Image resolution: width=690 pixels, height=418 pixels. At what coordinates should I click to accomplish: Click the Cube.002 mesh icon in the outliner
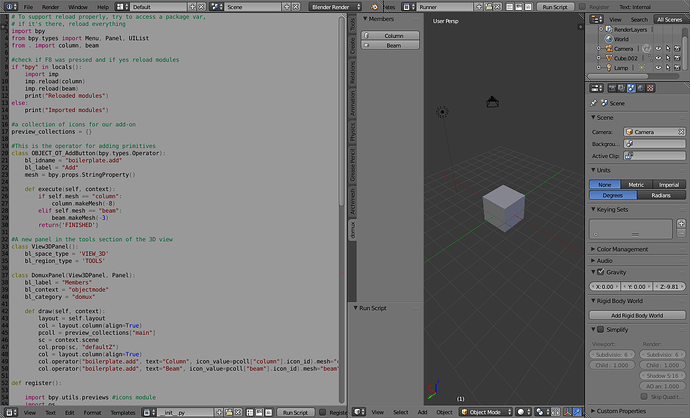tap(609, 58)
